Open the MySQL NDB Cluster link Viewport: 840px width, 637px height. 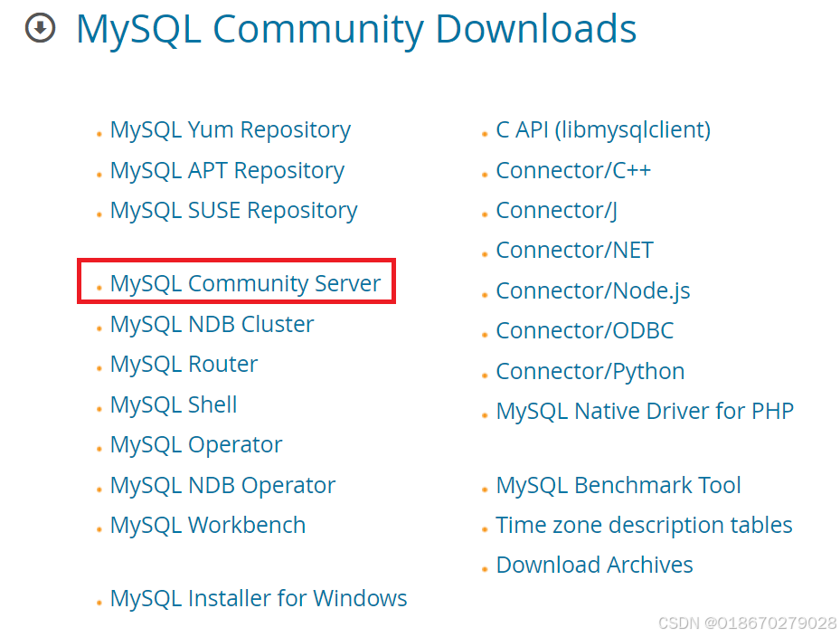212,325
